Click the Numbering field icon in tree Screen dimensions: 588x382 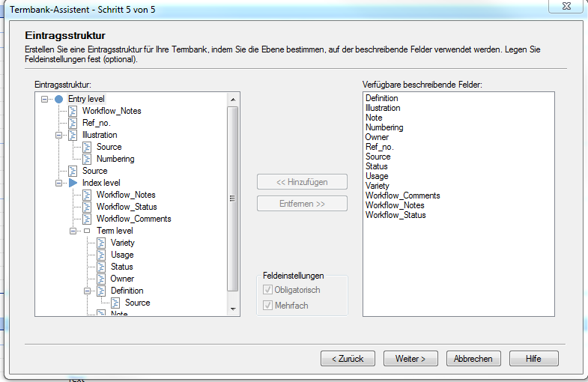tap(88, 159)
